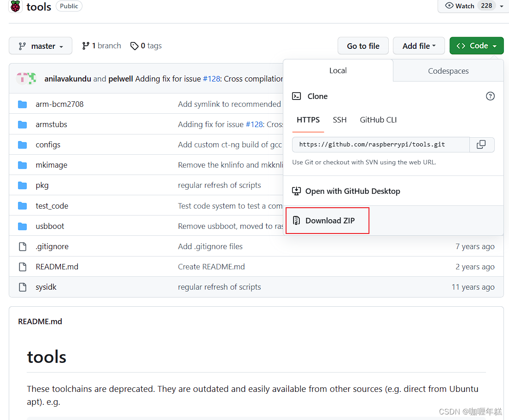
Task: Open pelwell's profile link
Action: pyautogui.click(x=120, y=79)
